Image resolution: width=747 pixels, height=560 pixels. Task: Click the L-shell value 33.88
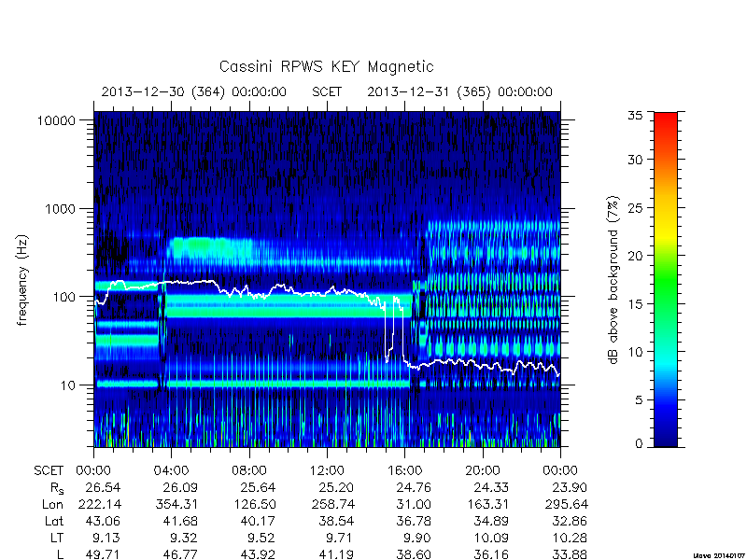coord(570,554)
